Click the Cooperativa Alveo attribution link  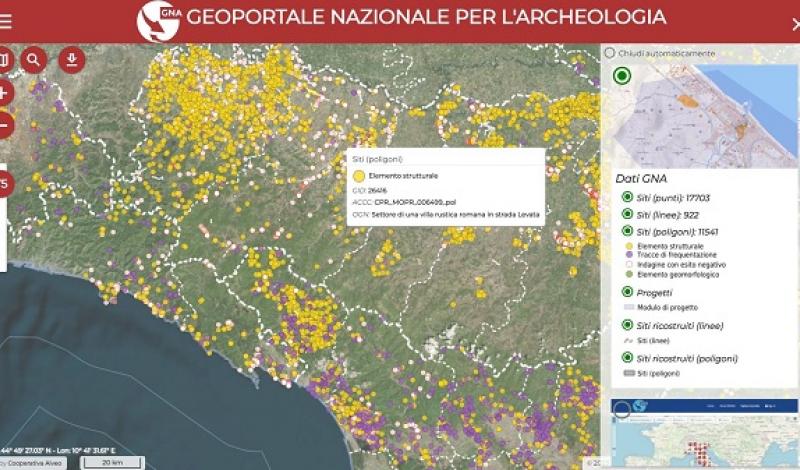pyautogui.click(x=34, y=463)
